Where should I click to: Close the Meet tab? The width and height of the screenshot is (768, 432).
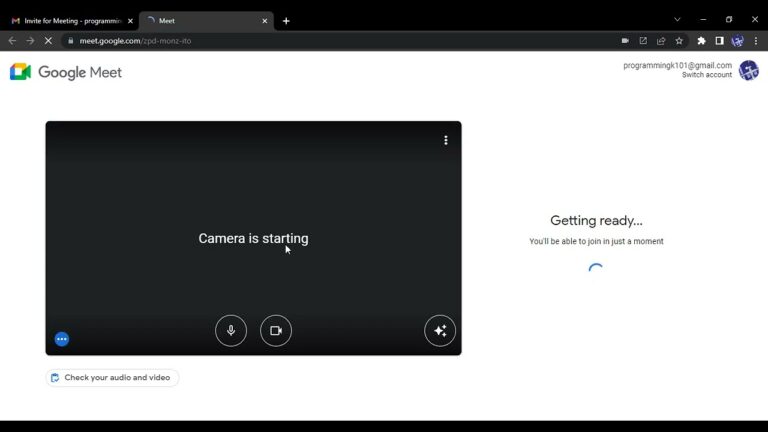[x=264, y=21]
